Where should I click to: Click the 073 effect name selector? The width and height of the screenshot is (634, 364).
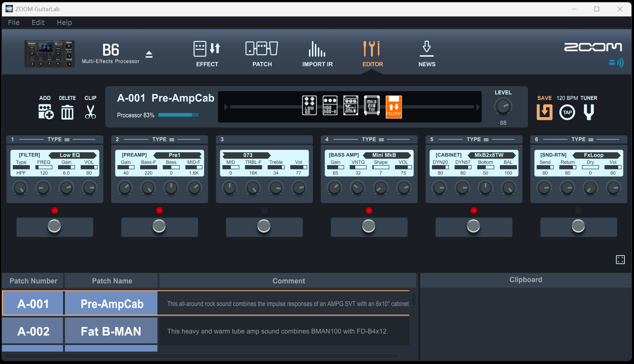coord(246,155)
